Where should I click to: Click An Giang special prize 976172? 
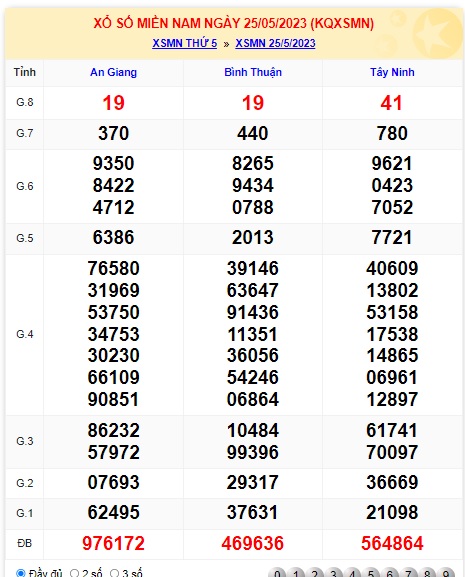point(113,544)
